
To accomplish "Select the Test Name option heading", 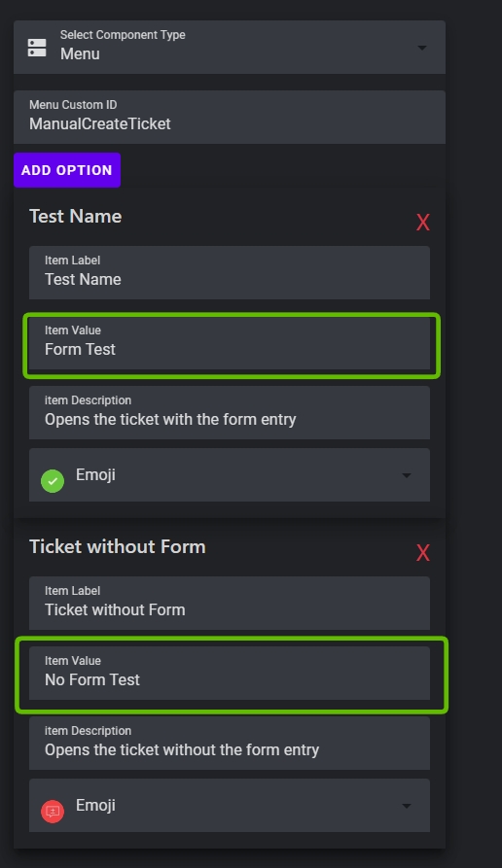I will (75, 217).
